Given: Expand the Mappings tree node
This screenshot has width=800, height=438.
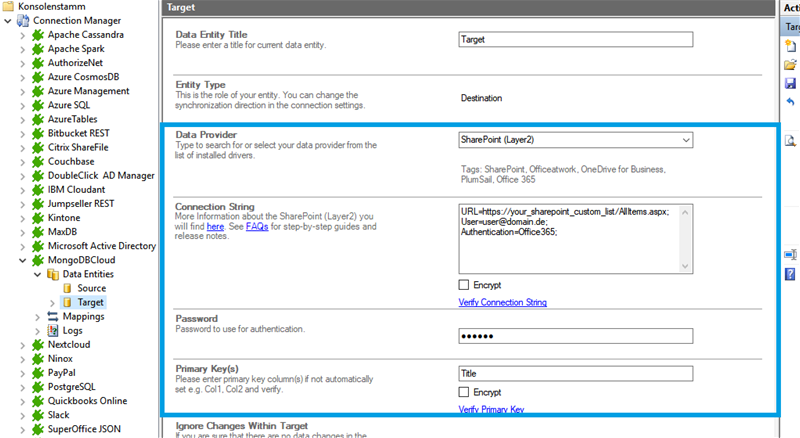Looking at the screenshot, I should coord(38,316).
